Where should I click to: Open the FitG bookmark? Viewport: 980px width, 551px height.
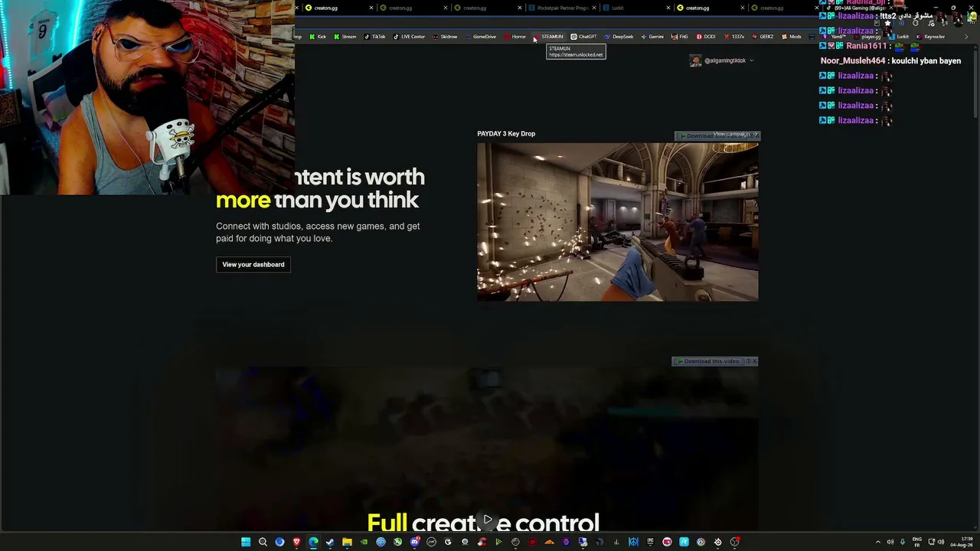point(680,37)
